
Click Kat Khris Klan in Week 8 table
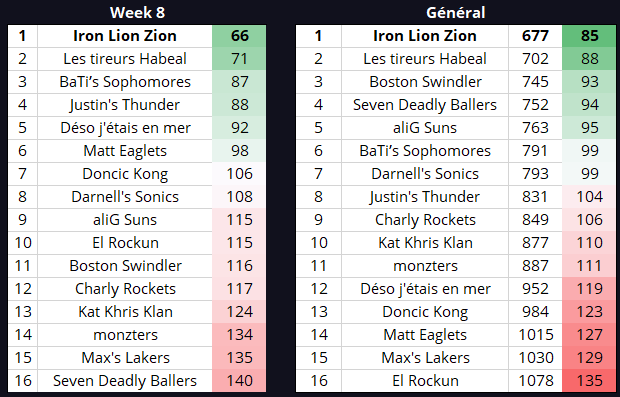125,312
